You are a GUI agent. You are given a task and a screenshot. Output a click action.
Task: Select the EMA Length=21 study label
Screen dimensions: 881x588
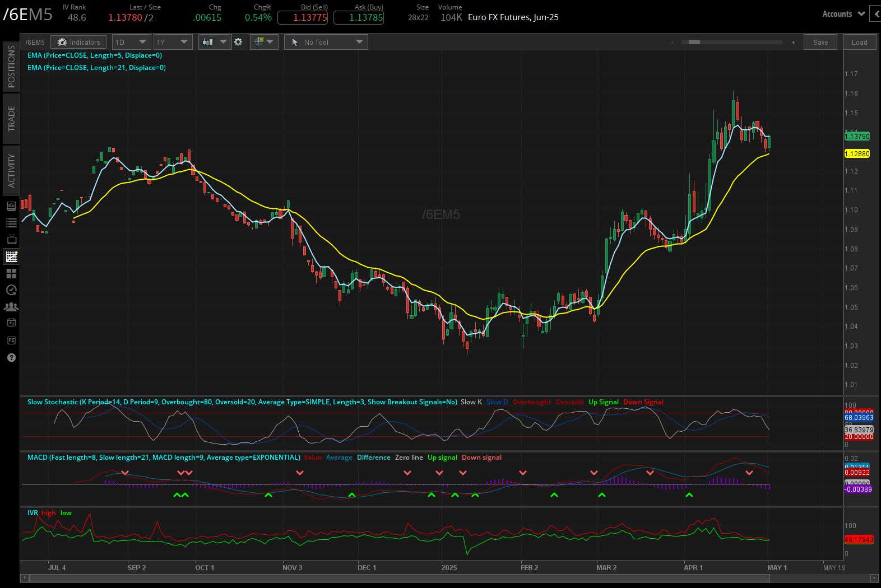coord(96,68)
